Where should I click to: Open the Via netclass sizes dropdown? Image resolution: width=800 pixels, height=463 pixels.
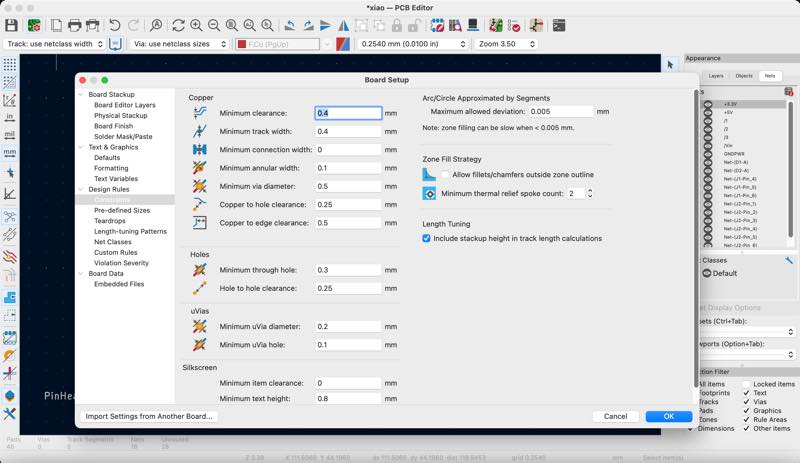[x=179, y=44]
